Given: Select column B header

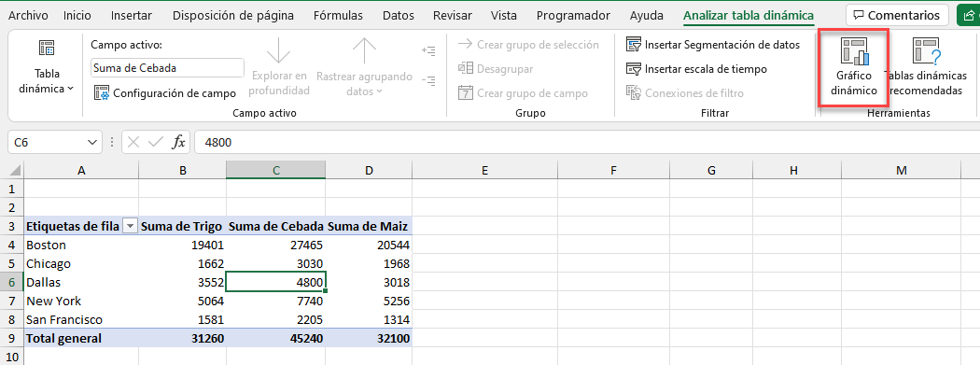Looking at the screenshot, I should click(x=183, y=169).
